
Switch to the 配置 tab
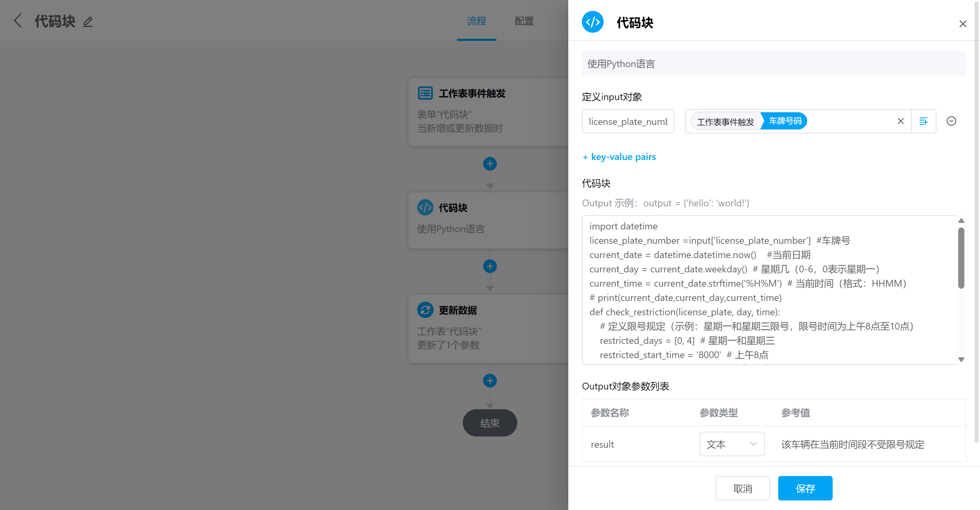[524, 21]
